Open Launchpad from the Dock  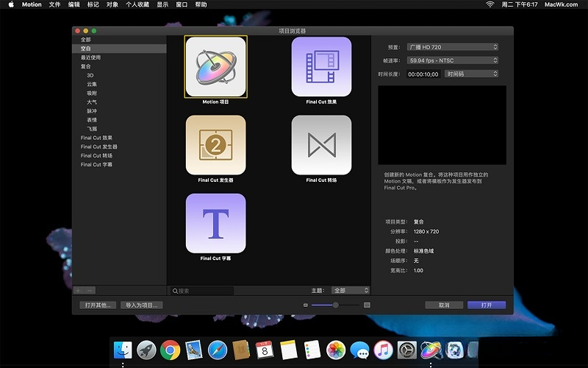pos(146,350)
